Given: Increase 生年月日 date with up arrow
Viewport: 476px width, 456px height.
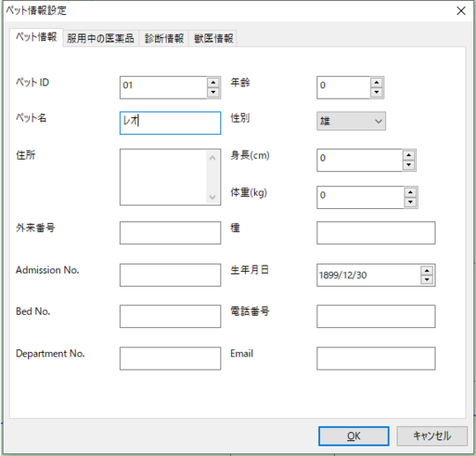Looking at the screenshot, I should 427,271.
